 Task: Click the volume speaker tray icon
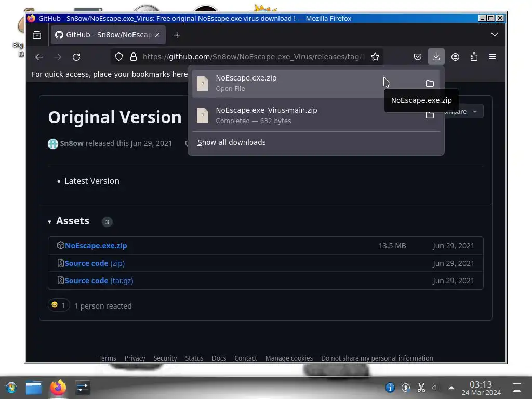[435, 388]
